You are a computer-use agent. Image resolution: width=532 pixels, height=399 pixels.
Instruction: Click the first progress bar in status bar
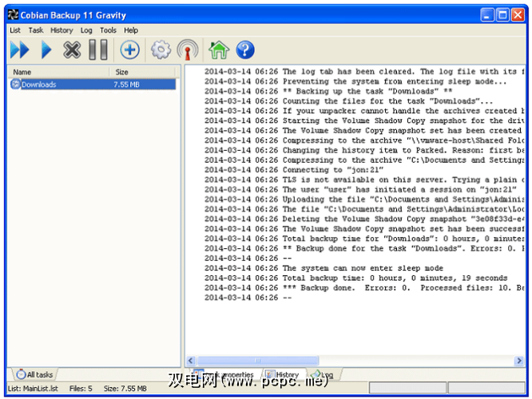click(x=407, y=388)
